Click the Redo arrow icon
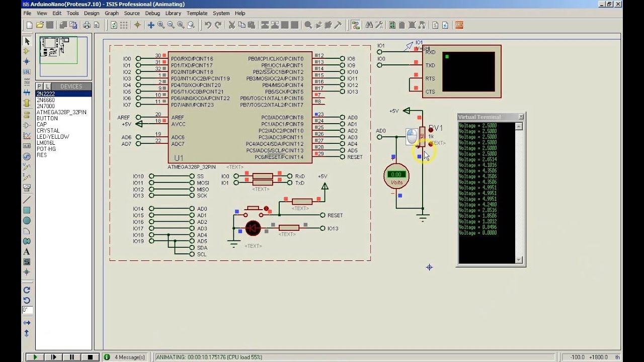This screenshot has height=362, width=644. [x=218, y=25]
